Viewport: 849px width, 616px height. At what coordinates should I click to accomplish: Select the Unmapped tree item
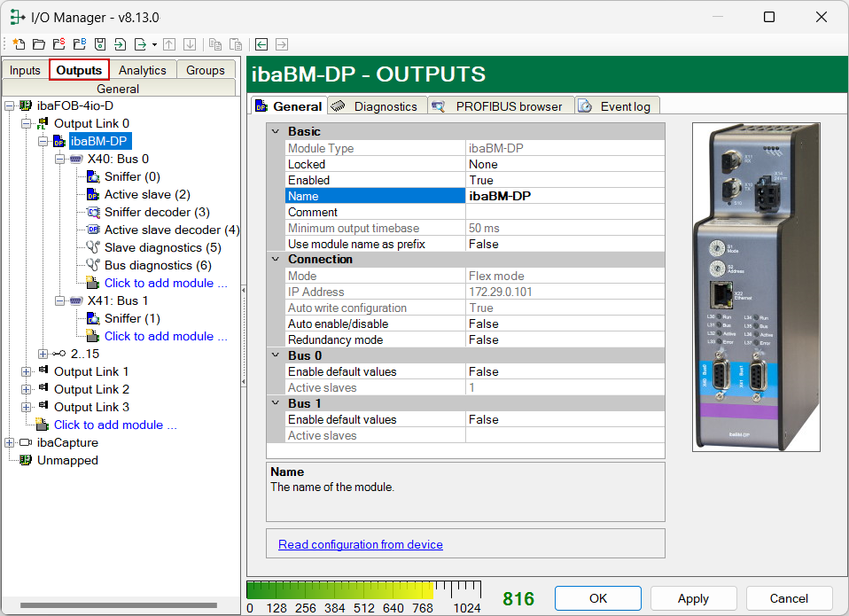tap(67, 461)
